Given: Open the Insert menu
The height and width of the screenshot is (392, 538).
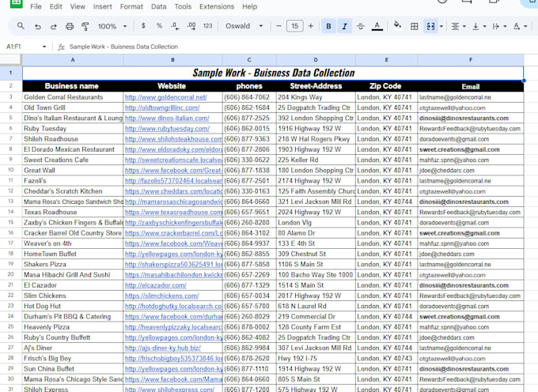Looking at the screenshot, I should [102, 6].
